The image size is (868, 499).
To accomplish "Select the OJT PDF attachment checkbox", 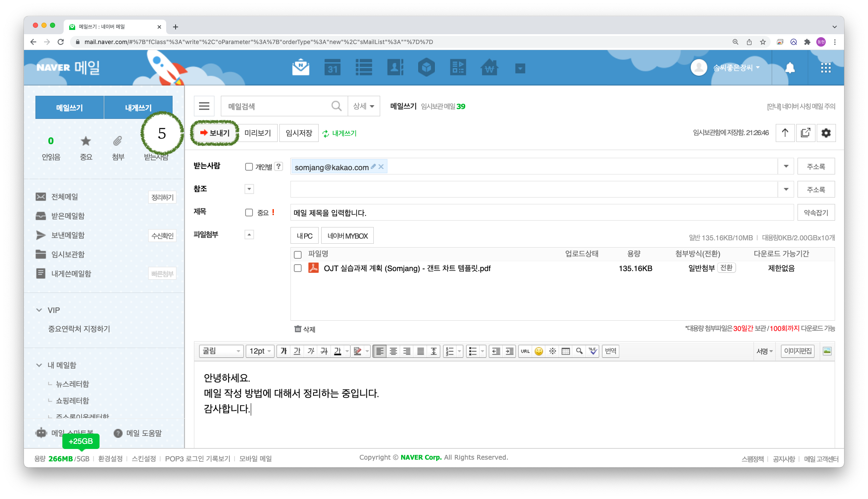I will pos(298,268).
